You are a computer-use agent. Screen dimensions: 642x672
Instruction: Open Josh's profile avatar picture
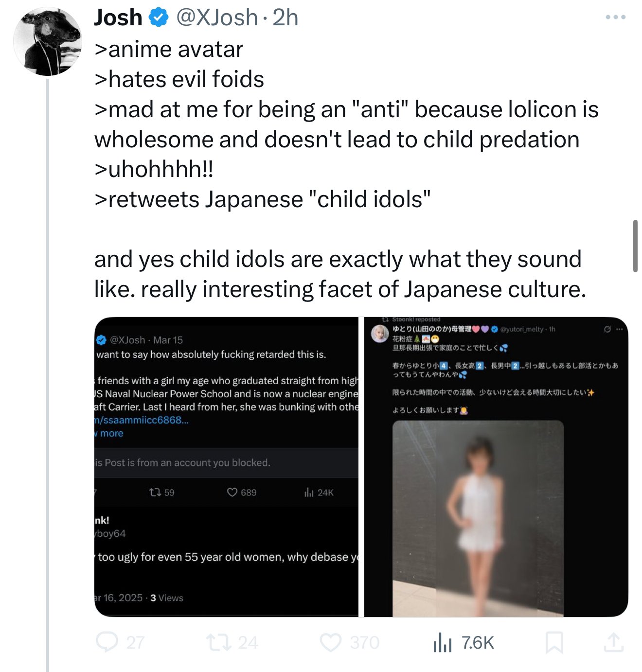pos(48,42)
